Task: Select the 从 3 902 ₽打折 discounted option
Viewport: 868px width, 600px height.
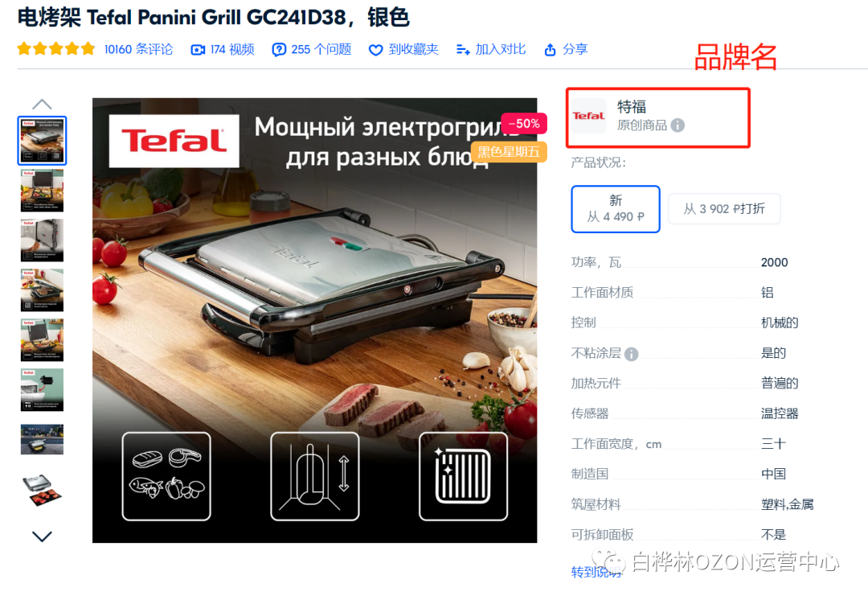Action: pyautogui.click(x=724, y=209)
